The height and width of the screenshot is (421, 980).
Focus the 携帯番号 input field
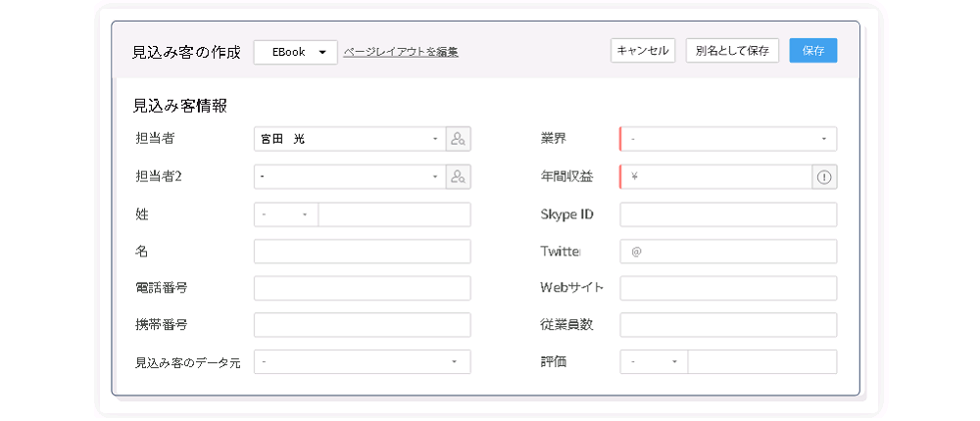[x=363, y=325]
